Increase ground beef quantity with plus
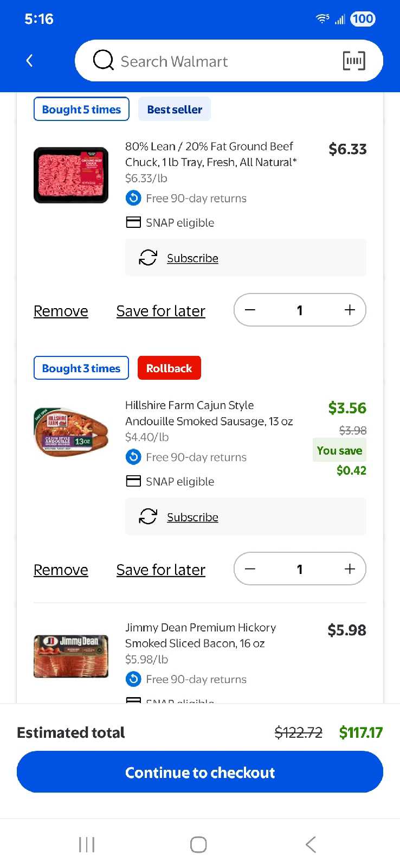Viewport: 400px width, 868px height. point(350,310)
